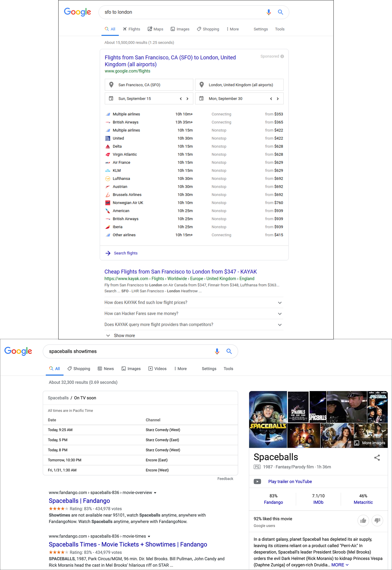Click the Google logo on flights results page
Viewport: 392px width, 570px height.
tap(77, 12)
